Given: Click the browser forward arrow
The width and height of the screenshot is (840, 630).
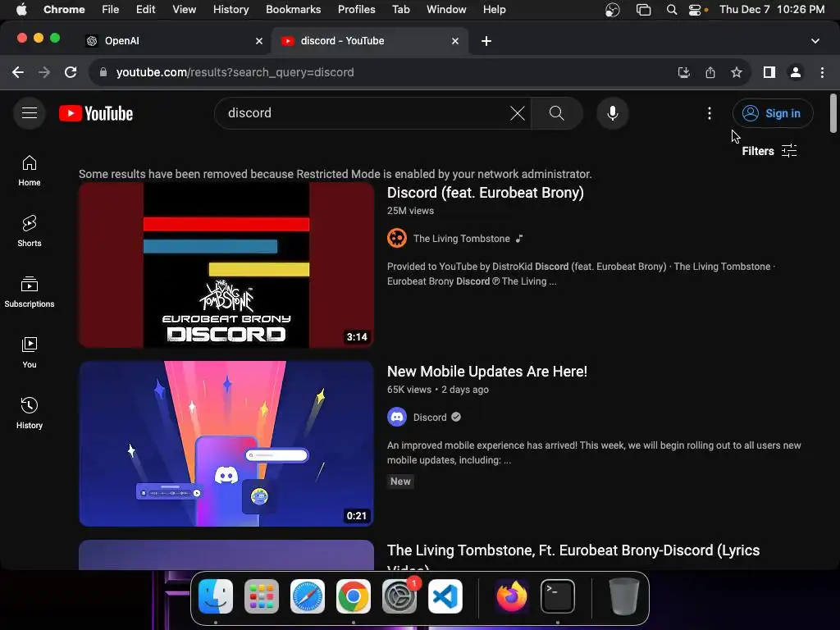Looking at the screenshot, I should point(44,72).
